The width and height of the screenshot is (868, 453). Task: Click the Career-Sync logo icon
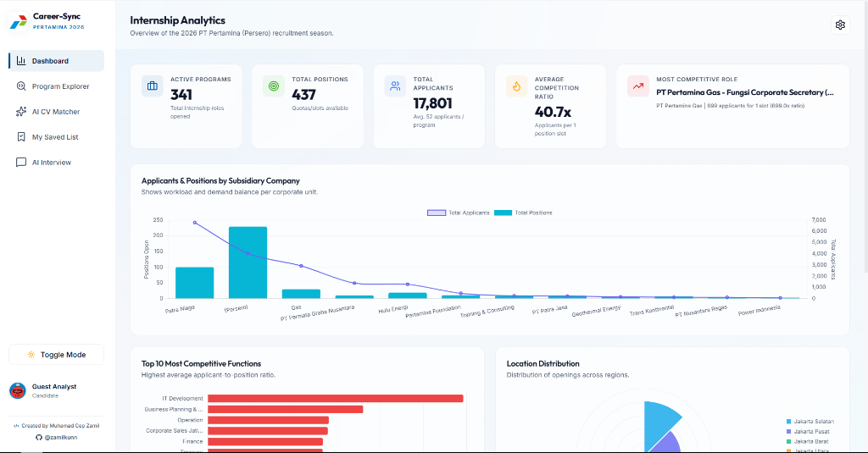point(19,21)
